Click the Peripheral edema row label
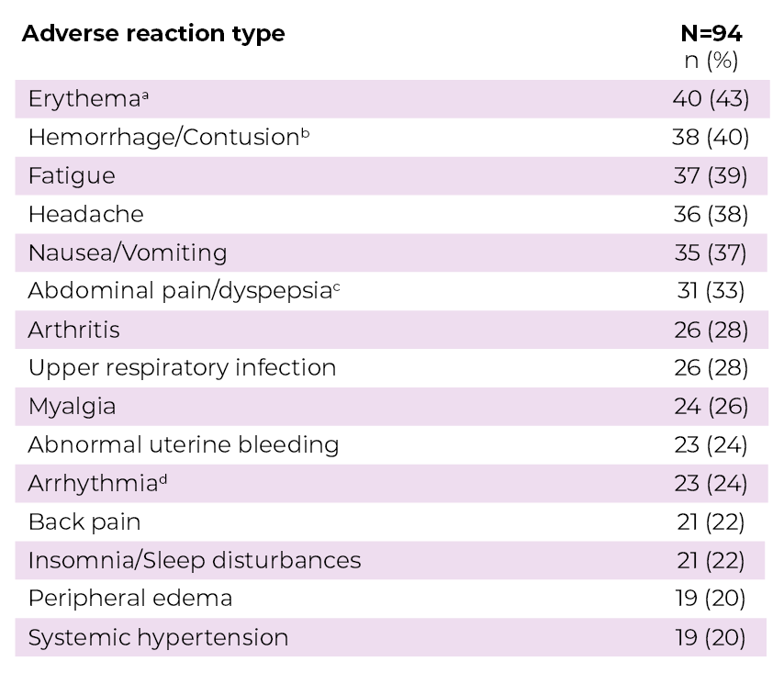 (129, 600)
